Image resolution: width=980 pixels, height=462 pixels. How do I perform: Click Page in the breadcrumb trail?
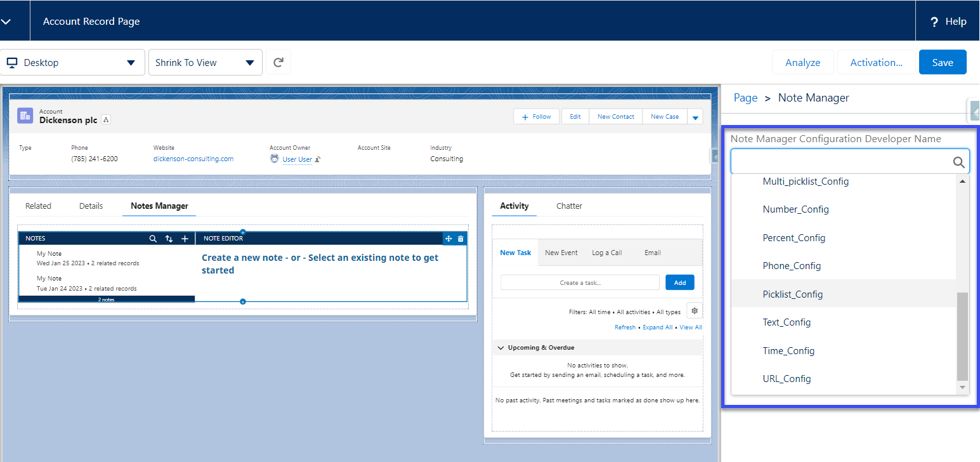(745, 97)
